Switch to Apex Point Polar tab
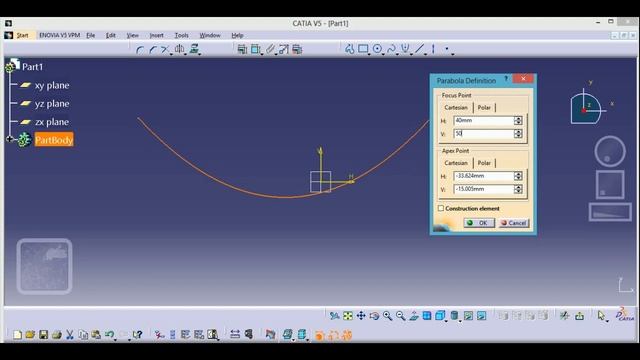The height and width of the screenshot is (360, 640). (484, 163)
